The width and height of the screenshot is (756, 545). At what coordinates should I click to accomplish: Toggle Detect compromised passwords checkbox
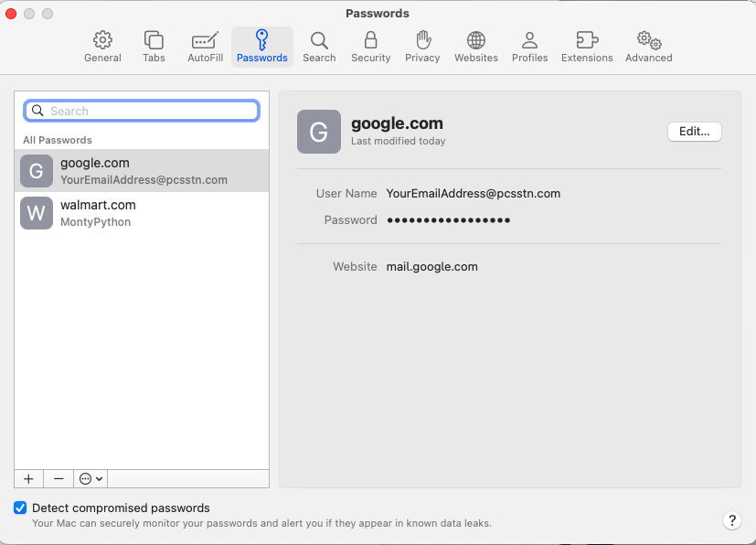click(x=20, y=508)
